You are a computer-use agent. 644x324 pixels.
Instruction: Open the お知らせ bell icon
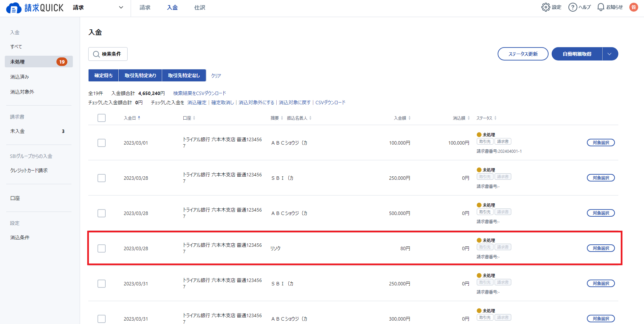(601, 7)
